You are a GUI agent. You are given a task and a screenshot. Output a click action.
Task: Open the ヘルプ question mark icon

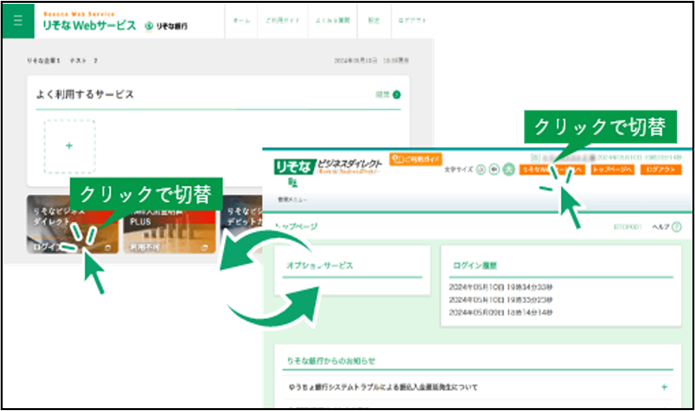[676, 227]
